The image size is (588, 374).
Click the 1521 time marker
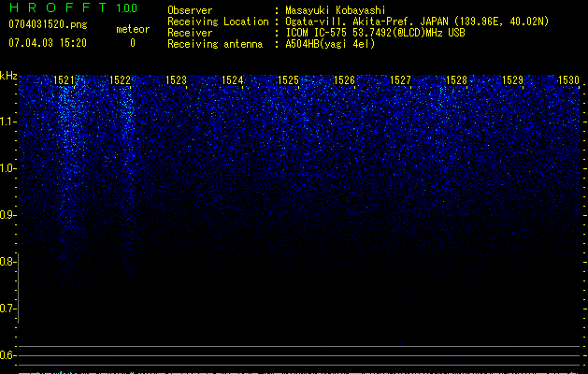coord(64,80)
